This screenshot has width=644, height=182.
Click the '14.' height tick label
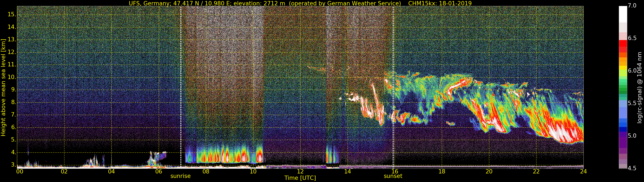click(x=12, y=27)
